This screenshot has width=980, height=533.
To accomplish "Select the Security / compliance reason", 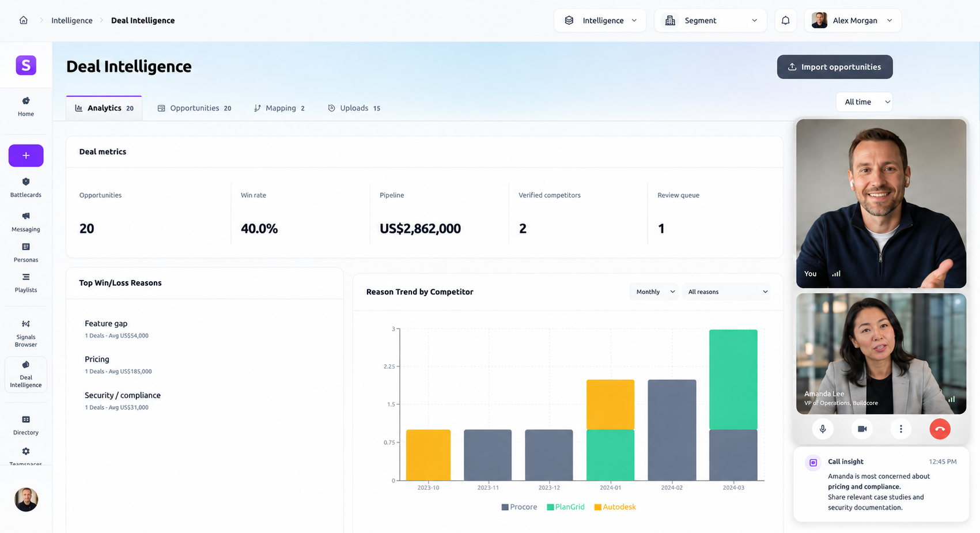I will tap(123, 400).
